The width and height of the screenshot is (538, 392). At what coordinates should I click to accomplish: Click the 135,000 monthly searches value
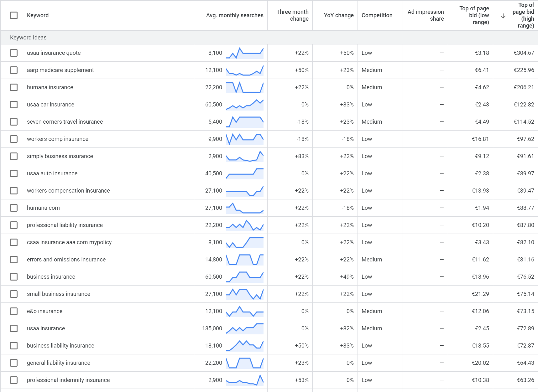click(x=212, y=328)
